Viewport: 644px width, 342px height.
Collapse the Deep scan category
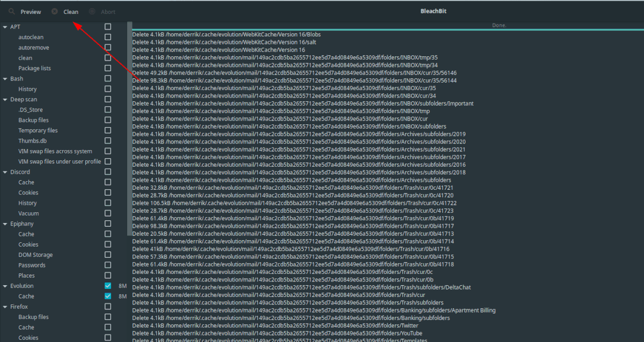(5, 100)
